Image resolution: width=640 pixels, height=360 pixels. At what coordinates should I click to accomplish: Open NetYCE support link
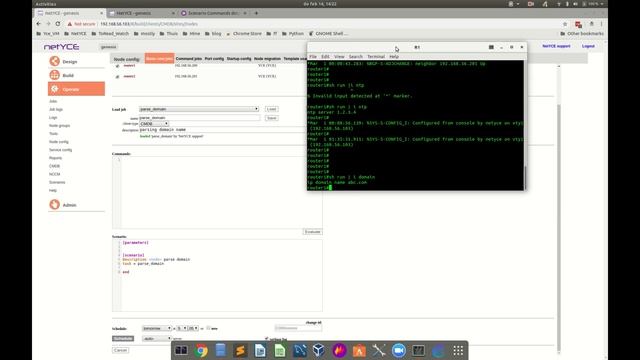(556, 46)
